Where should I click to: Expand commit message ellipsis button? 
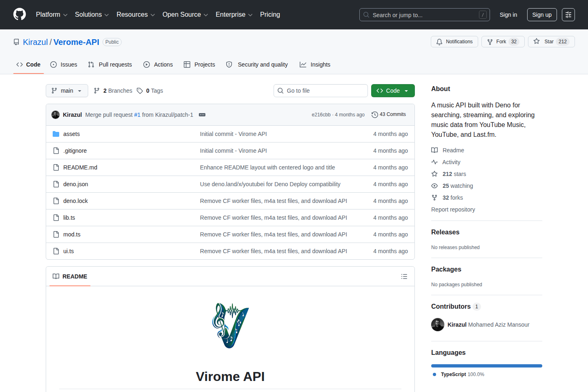(202, 115)
